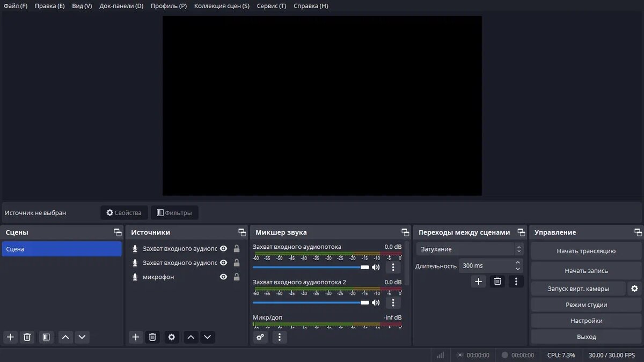Undock the Источники panel
The width and height of the screenshot is (644, 362).
pyautogui.click(x=242, y=232)
